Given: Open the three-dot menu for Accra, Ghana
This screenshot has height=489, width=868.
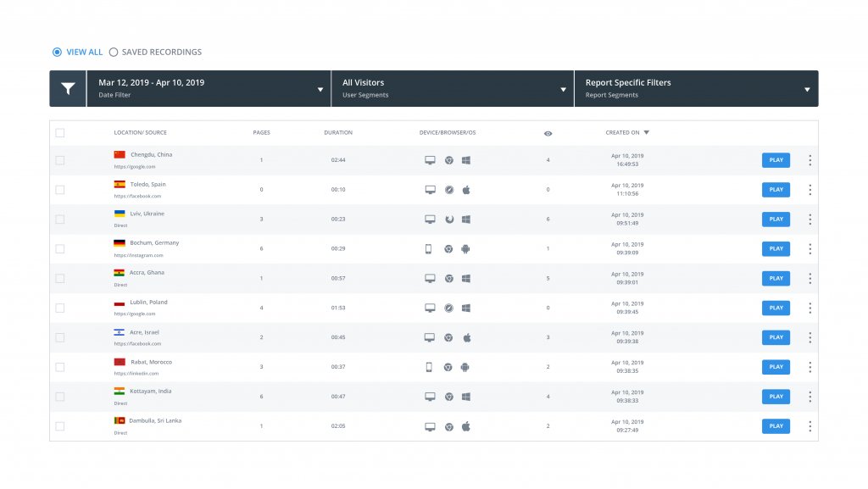Looking at the screenshot, I should coord(810,278).
